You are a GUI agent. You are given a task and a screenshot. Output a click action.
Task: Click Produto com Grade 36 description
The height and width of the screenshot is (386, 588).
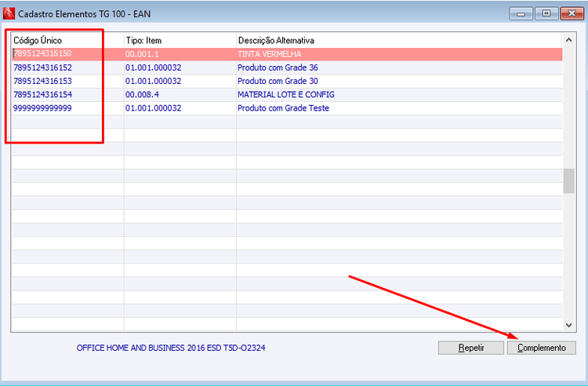(278, 67)
